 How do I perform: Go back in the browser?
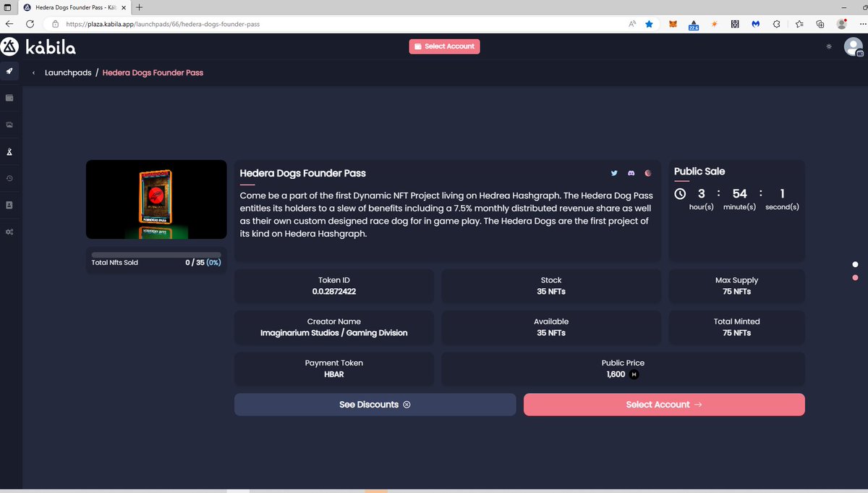9,24
